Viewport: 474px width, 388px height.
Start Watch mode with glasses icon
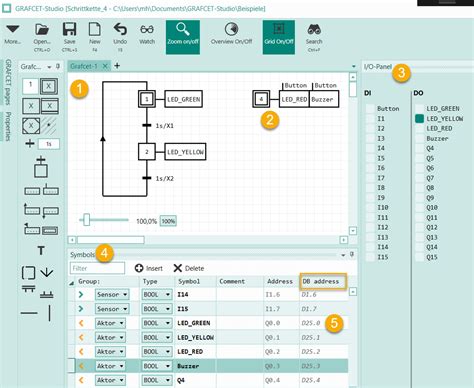[147, 30]
